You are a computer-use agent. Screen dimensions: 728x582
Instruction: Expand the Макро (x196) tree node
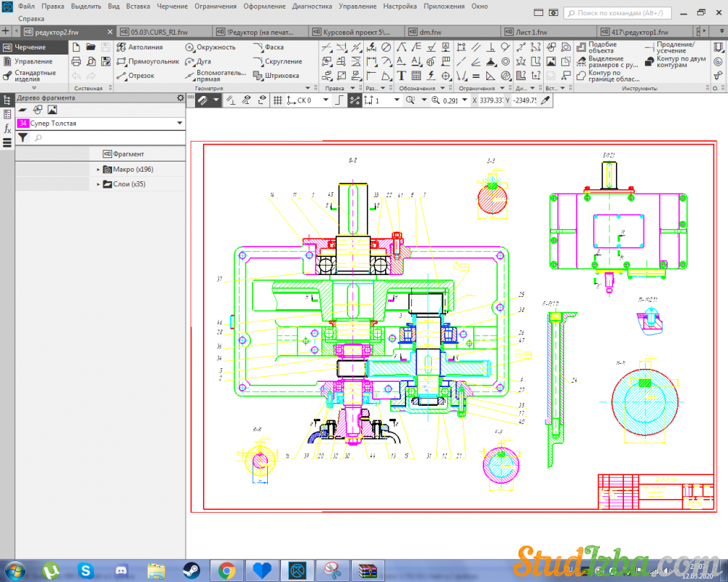[x=98, y=170]
